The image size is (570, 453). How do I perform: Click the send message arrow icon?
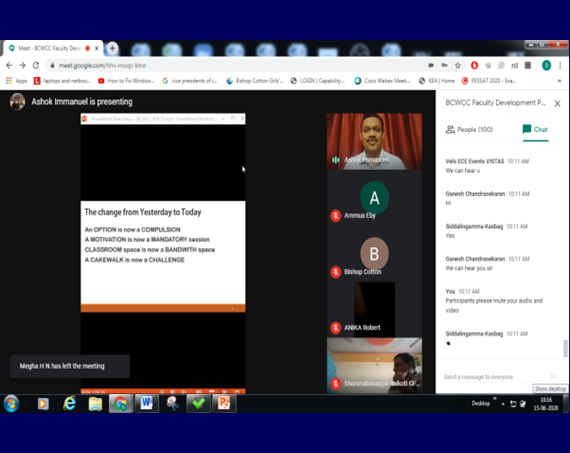(x=553, y=376)
